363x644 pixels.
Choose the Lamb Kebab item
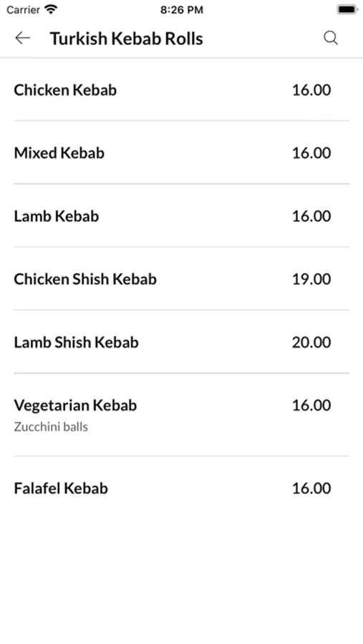click(x=181, y=216)
